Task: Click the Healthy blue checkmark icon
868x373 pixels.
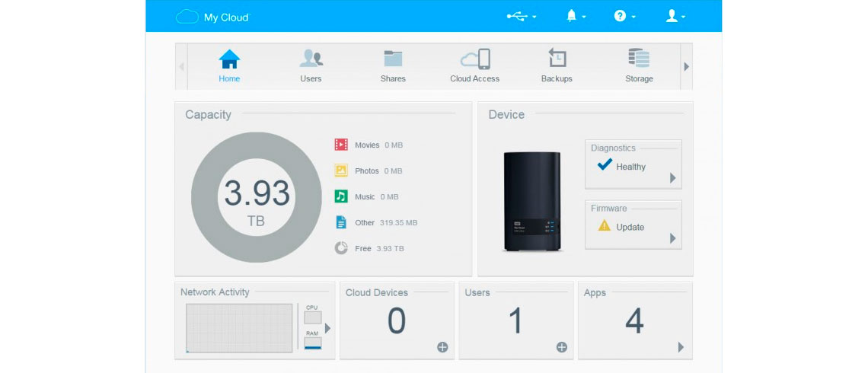Action: coord(605,164)
